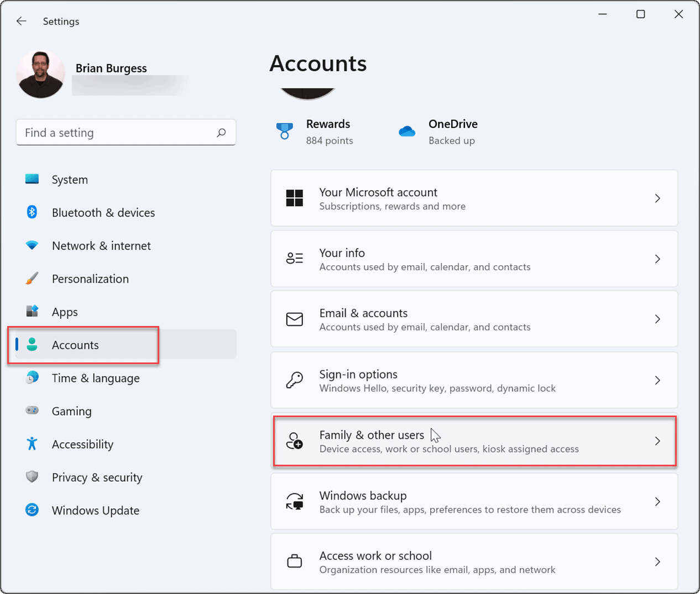
Task: Select the OneDrive cloud icon
Action: [x=407, y=132]
